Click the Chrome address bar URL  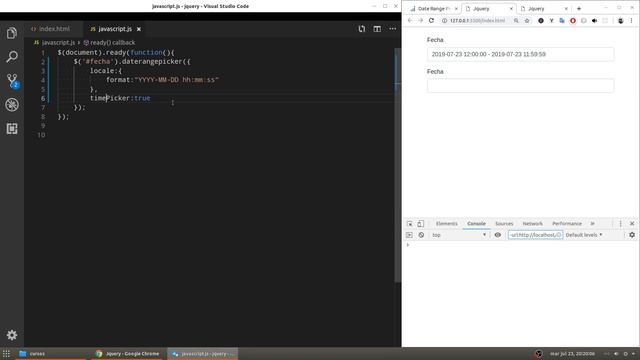click(478, 20)
